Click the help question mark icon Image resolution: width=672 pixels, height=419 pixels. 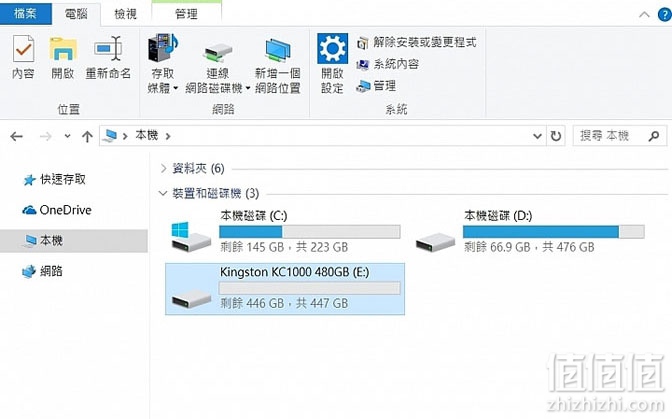pyautogui.click(x=664, y=14)
